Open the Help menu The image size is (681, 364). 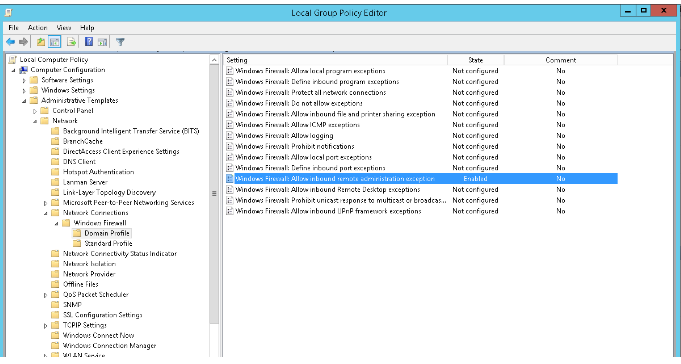[87, 27]
